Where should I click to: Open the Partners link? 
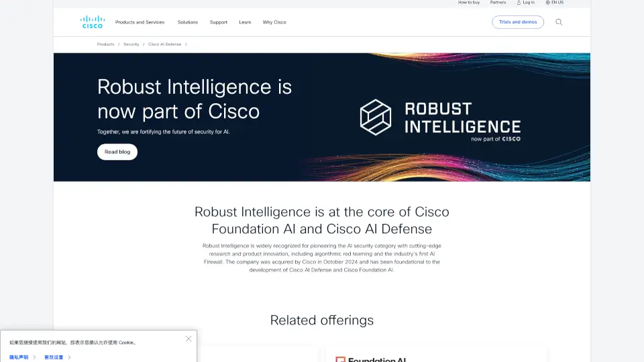498,3
